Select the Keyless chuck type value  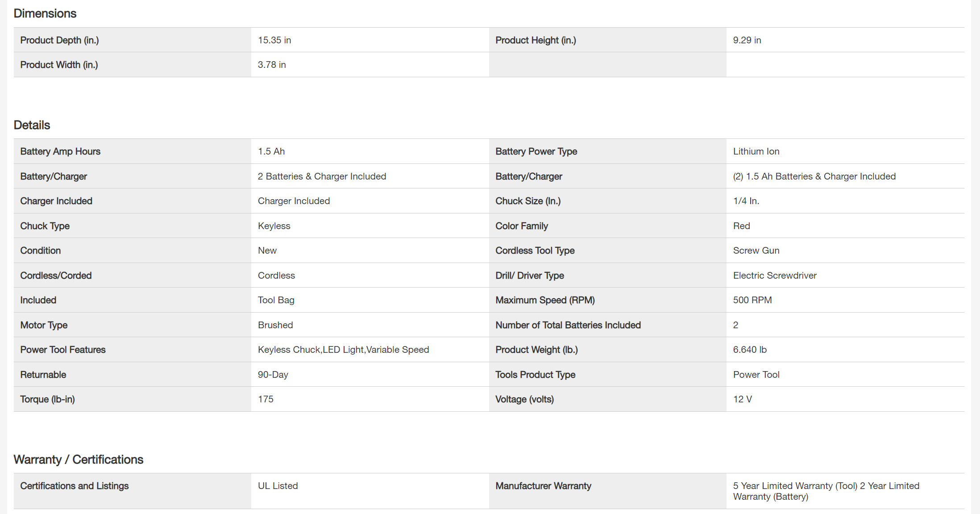click(x=274, y=226)
